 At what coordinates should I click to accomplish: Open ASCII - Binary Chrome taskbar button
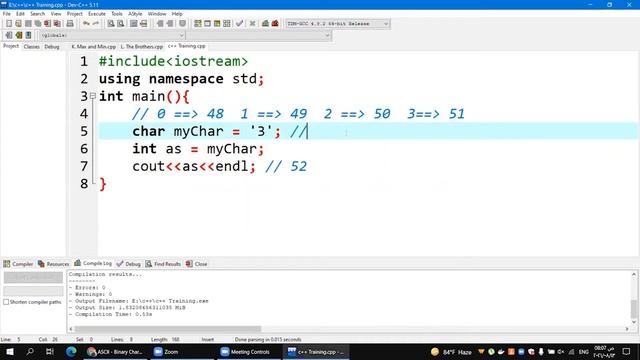click(115, 351)
